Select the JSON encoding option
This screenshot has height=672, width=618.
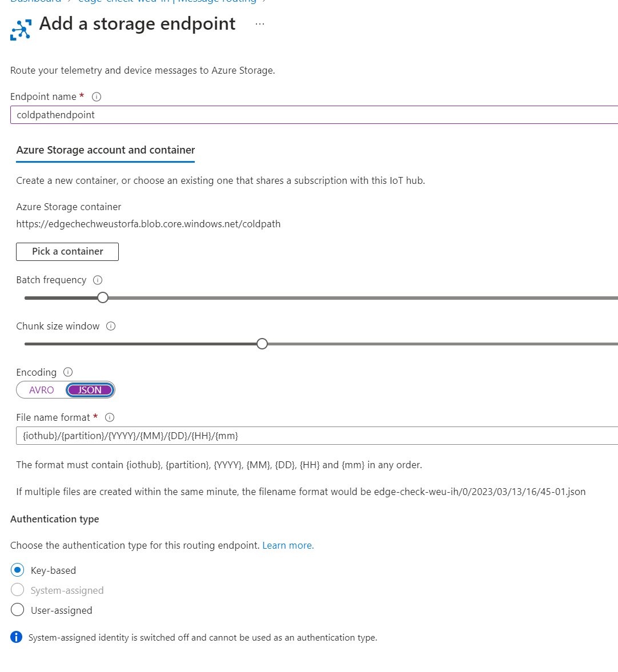point(90,390)
